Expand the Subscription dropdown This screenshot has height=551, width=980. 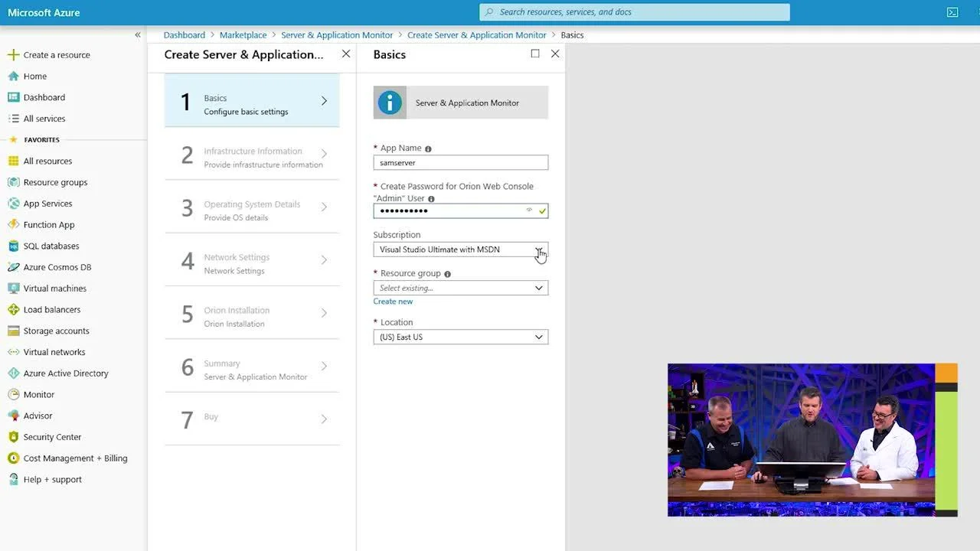pyautogui.click(x=461, y=249)
